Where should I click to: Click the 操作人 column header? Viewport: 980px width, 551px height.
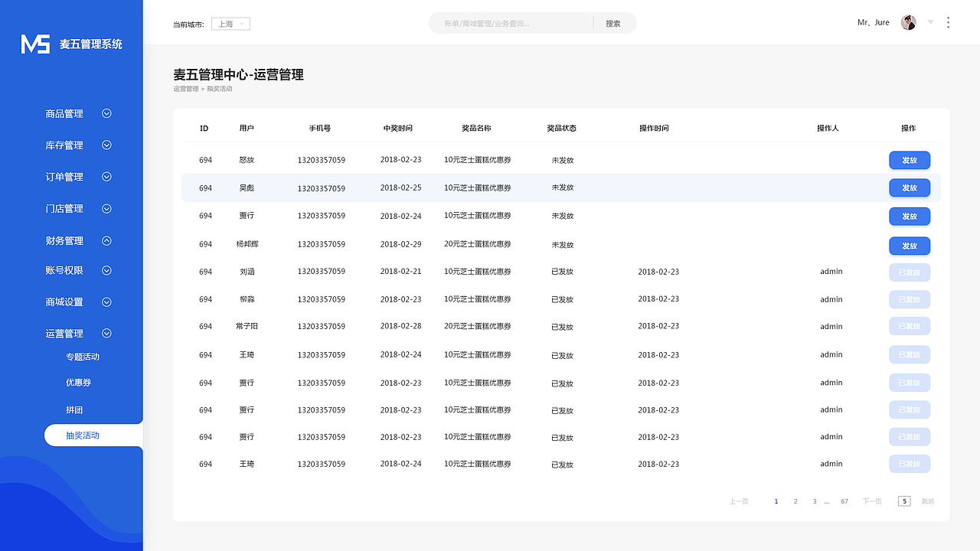coord(828,128)
